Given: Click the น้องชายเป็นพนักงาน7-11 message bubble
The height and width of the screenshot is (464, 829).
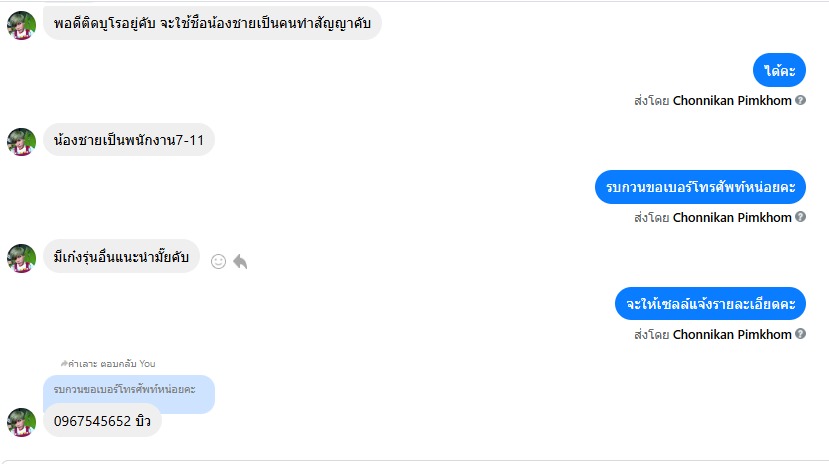Looking at the screenshot, I should point(129,141).
